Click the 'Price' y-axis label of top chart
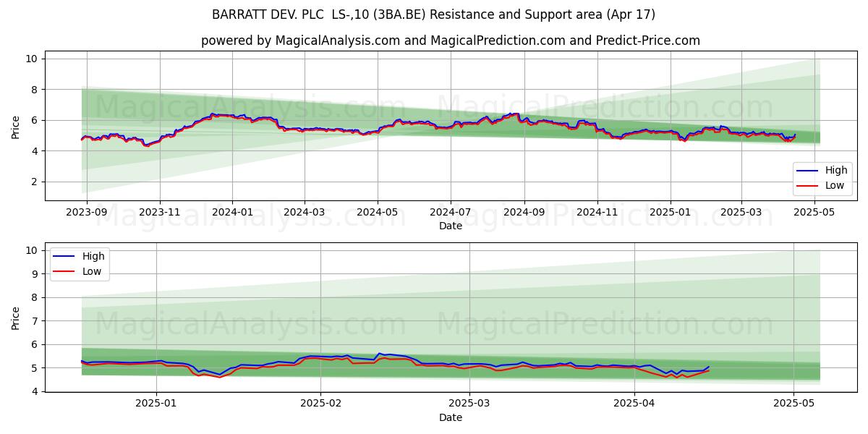 click(16, 127)
